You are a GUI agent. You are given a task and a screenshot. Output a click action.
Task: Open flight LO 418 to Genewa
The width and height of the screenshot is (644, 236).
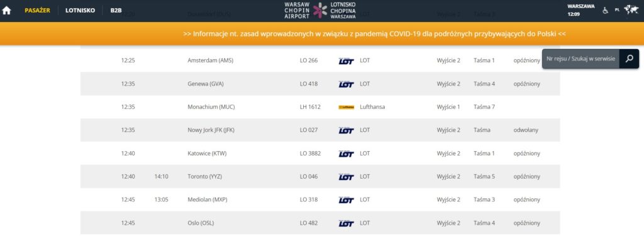320,84
